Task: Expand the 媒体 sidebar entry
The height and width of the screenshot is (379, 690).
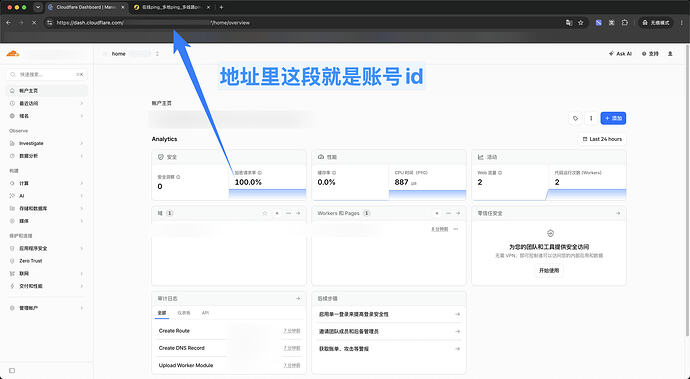Action: pos(47,221)
